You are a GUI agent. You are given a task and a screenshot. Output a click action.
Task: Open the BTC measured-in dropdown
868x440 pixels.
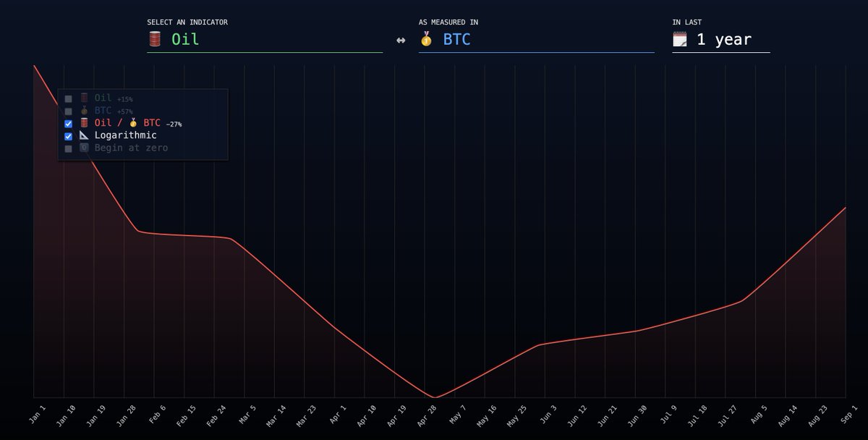pos(536,40)
